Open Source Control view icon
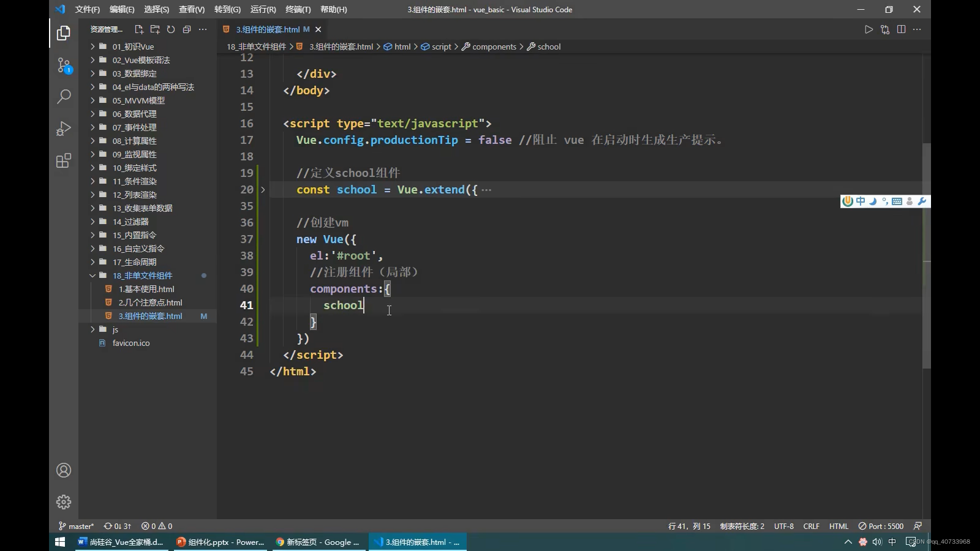This screenshot has width=980, height=551. click(64, 65)
